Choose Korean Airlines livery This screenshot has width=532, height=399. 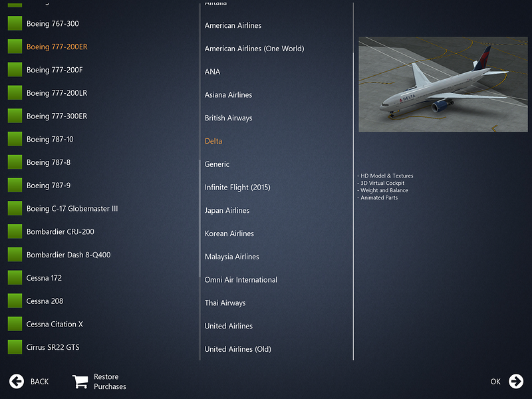coord(229,233)
